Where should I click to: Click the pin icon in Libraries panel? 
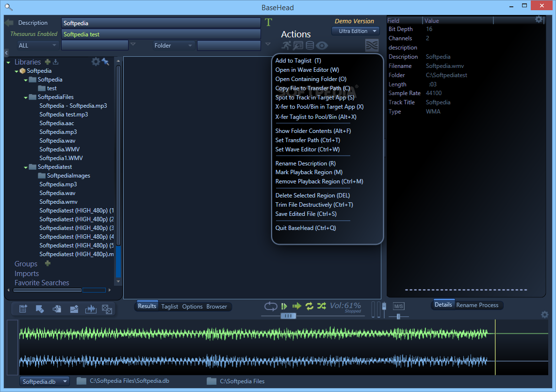105,62
